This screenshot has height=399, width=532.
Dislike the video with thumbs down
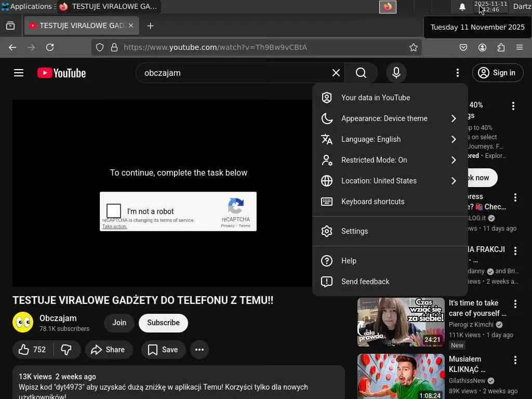(66, 350)
